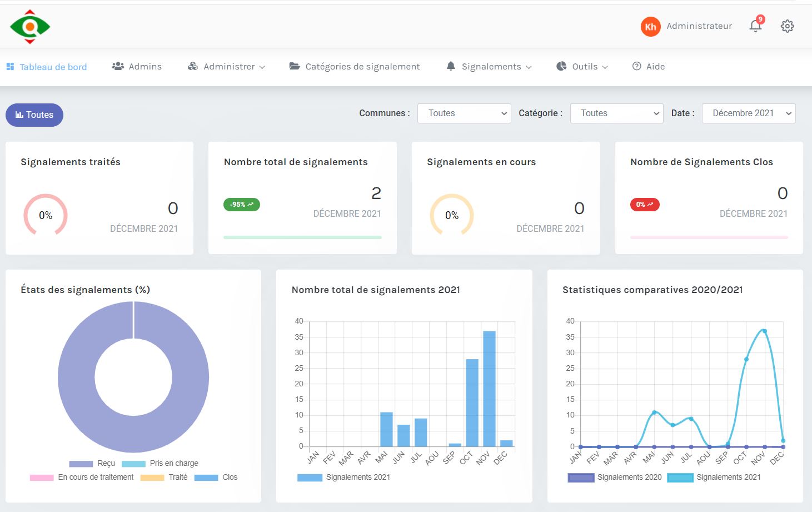Open the Catégorie filter dropdown
Screen dimensions: 812x512
pos(616,113)
